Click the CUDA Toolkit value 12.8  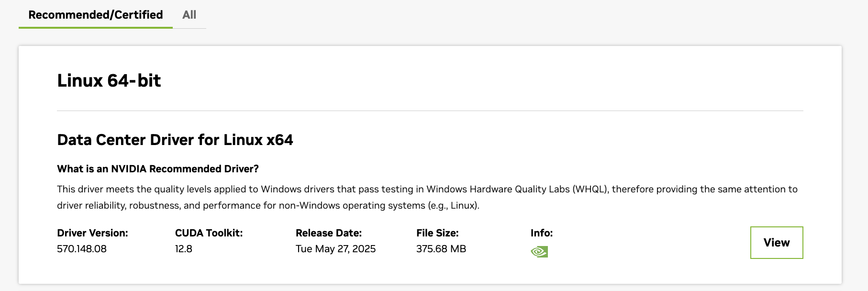(x=184, y=249)
